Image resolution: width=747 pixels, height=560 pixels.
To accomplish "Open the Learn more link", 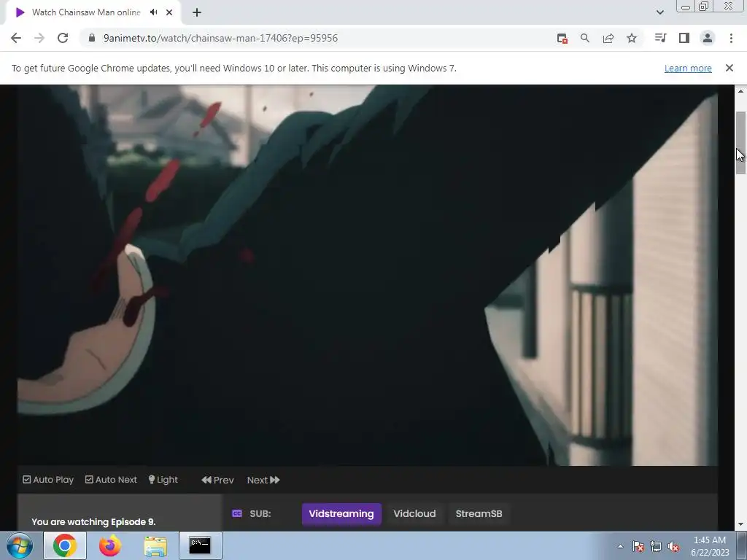I will [x=688, y=68].
